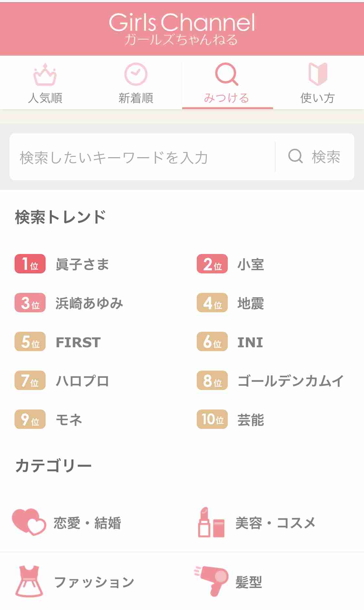This screenshot has height=610, width=364.
Task: Open the Girls Channel logo header
Action: coord(182,29)
